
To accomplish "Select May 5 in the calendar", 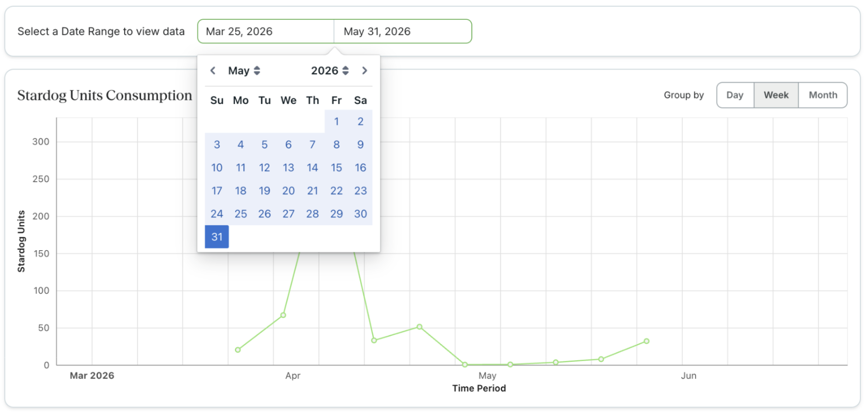I will click(x=265, y=144).
